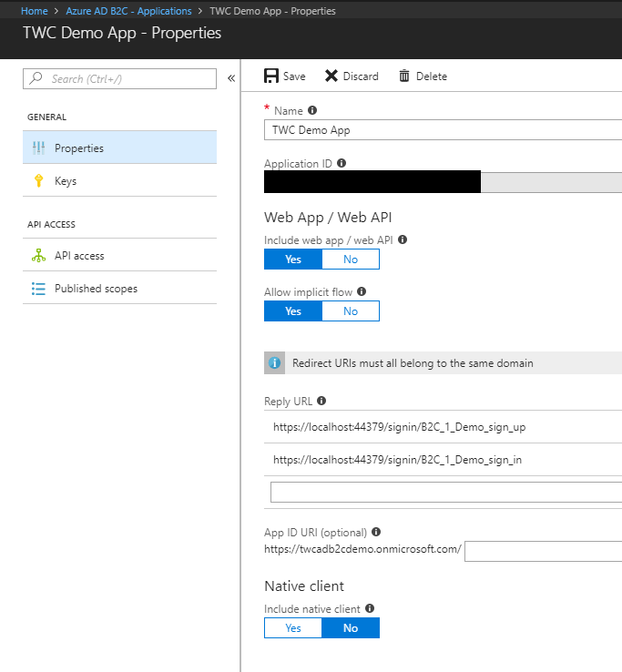The width and height of the screenshot is (622, 672).
Task: Click the Discard X icon
Action: (331, 76)
